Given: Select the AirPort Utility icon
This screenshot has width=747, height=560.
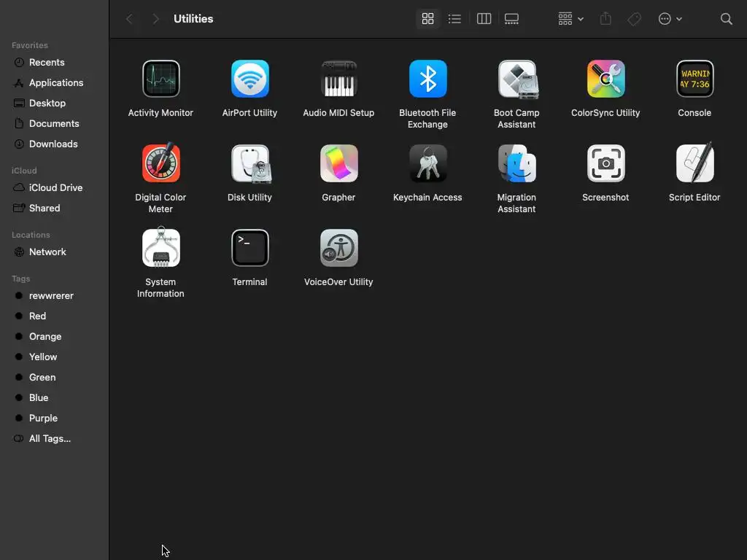Looking at the screenshot, I should [249, 79].
